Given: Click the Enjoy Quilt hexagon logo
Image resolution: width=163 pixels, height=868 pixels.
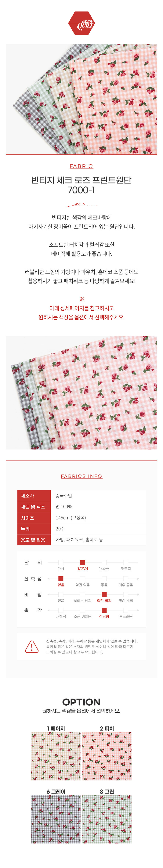Looking at the screenshot, I should [x=81, y=23].
